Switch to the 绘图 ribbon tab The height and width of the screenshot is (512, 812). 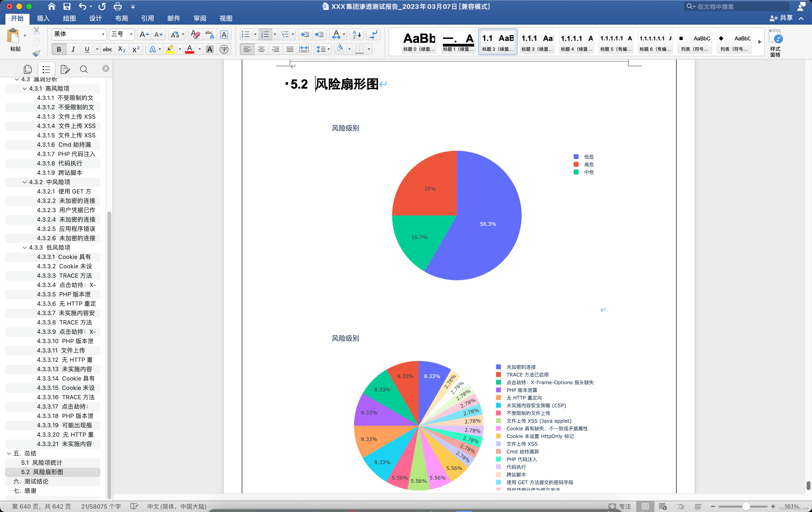[69, 18]
